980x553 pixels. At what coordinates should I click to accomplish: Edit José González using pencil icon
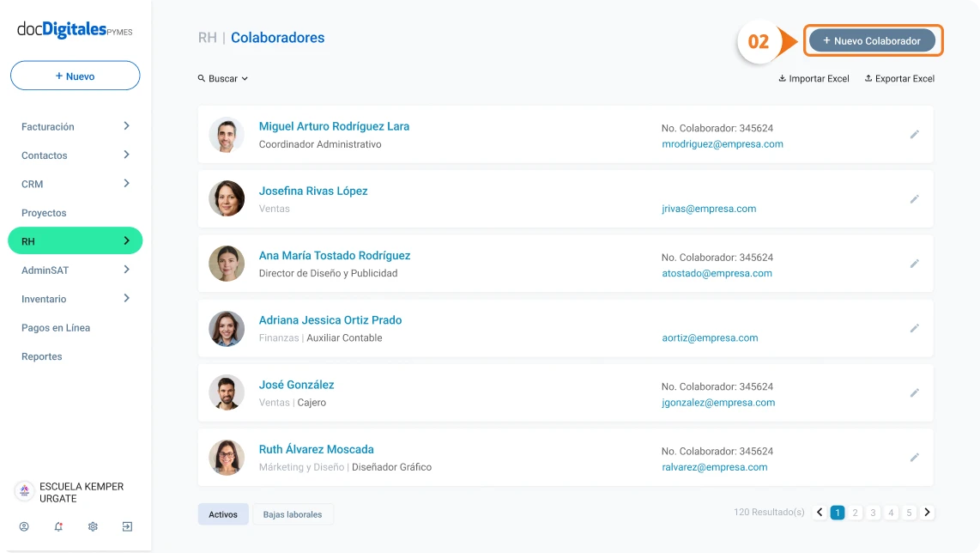tap(915, 393)
